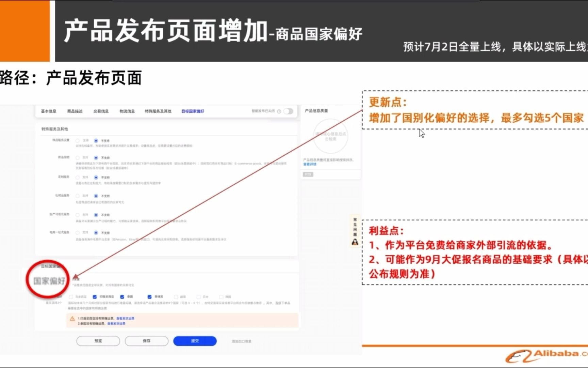Switch to the 商品描述 tab

[x=75, y=111]
